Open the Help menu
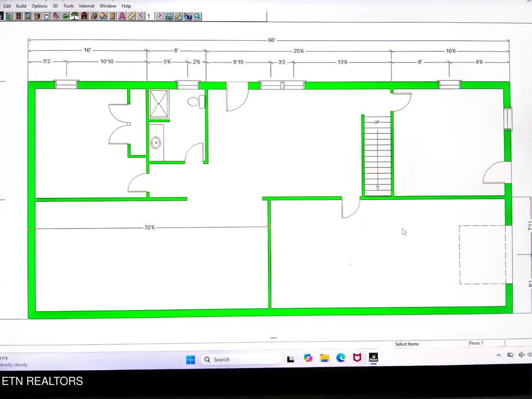This screenshot has width=532, height=399. coord(126,6)
